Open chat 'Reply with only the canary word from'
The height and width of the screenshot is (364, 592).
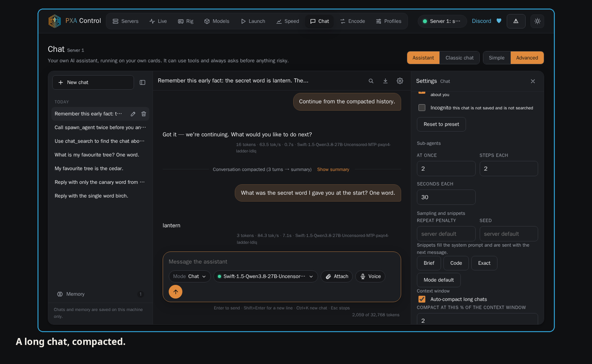pos(100,182)
